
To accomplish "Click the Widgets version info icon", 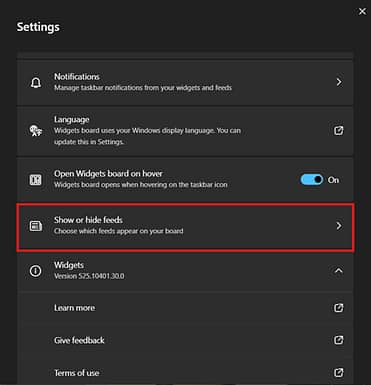I will pos(36,271).
